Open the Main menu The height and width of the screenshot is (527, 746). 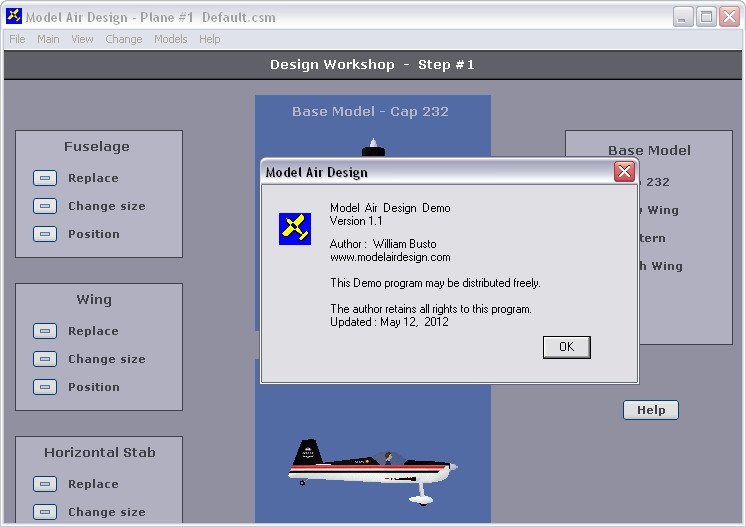(x=48, y=39)
